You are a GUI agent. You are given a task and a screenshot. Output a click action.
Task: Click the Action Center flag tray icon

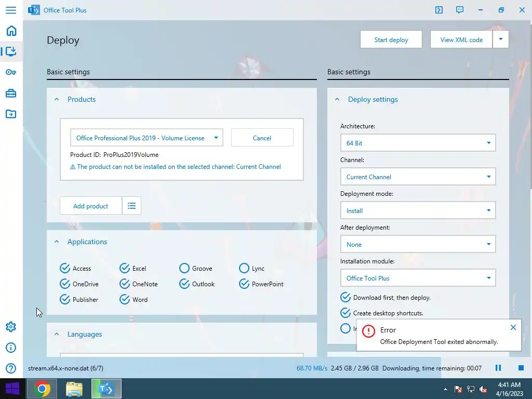(x=458, y=389)
